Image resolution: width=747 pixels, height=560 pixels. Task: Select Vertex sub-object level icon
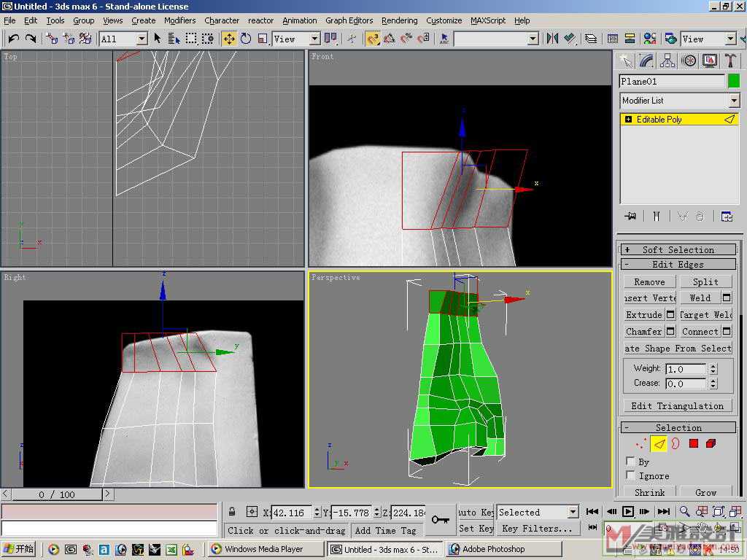coord(641,443)
